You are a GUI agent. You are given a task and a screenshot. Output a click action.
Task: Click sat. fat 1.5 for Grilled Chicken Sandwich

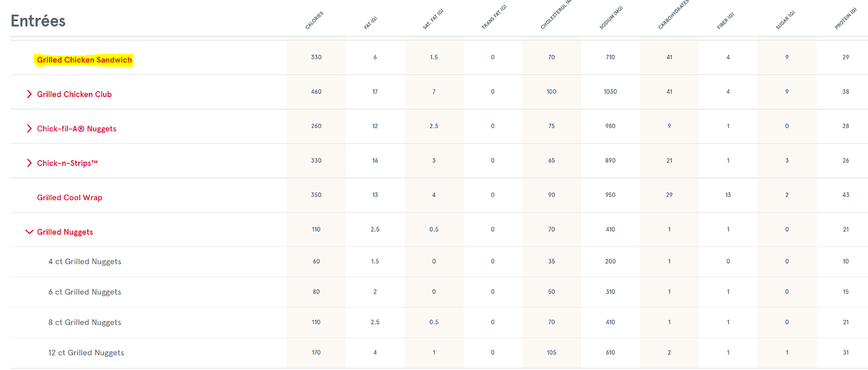(x=434, y=57)
